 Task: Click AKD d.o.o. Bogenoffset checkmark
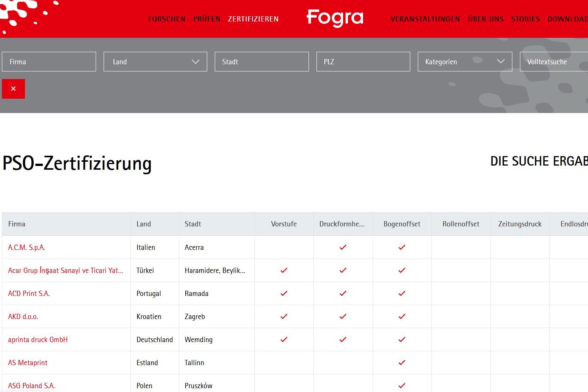[x=402, y=316]
